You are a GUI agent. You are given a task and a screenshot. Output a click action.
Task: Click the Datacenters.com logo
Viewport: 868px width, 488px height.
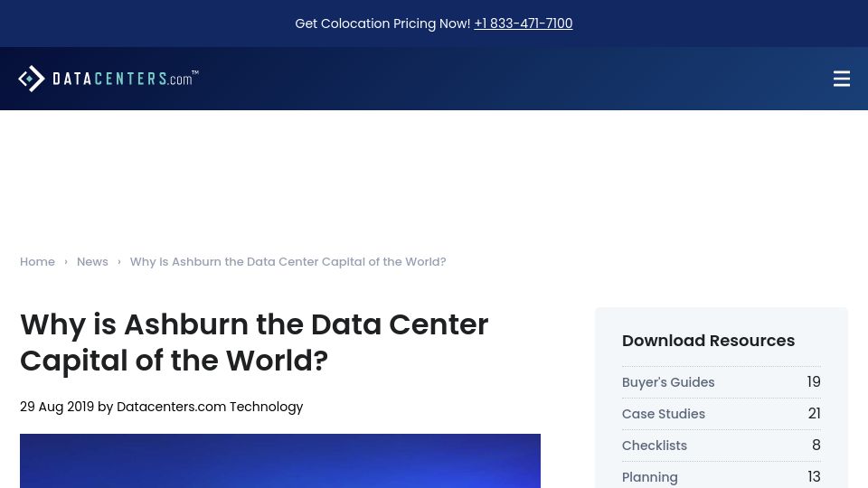[x=108, y=79]
